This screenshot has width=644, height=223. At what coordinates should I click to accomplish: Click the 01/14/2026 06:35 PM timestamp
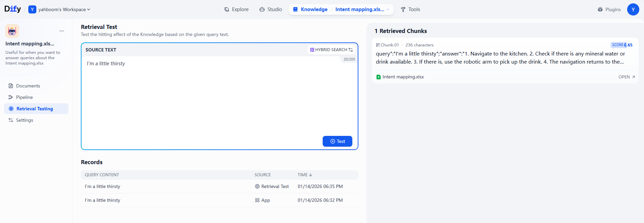click(x=320, y=186)
